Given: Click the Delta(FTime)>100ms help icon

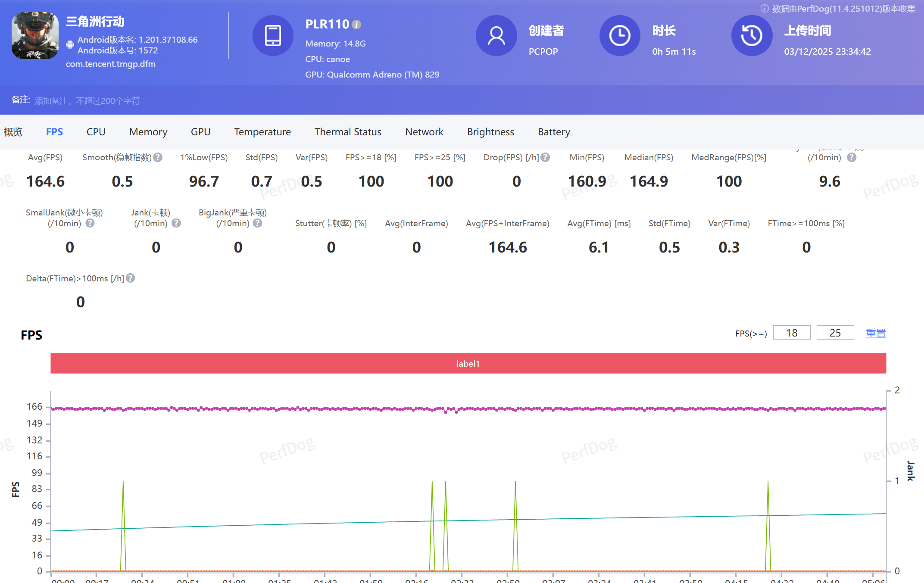Looking at the screenshot, I should coord(131,278).
